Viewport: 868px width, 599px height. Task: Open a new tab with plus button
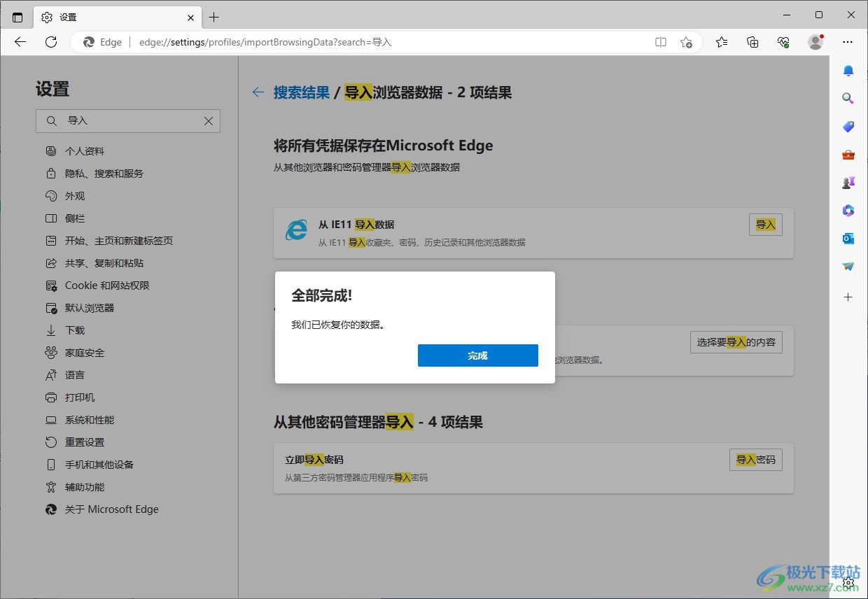(x=214, y=17)
